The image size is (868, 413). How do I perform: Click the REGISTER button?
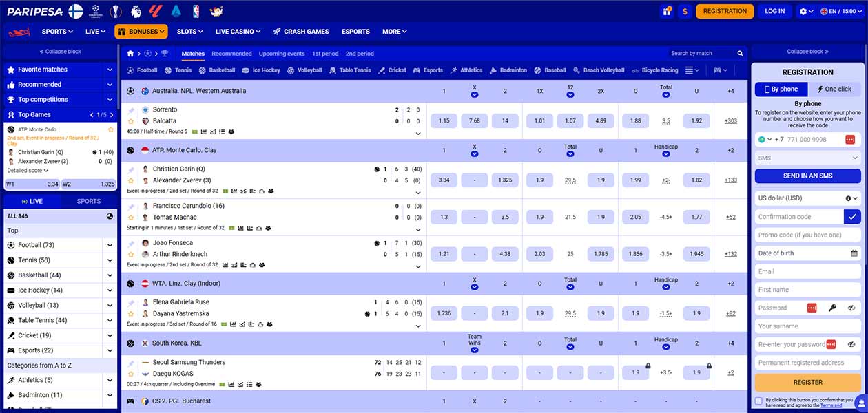(807, 382)
